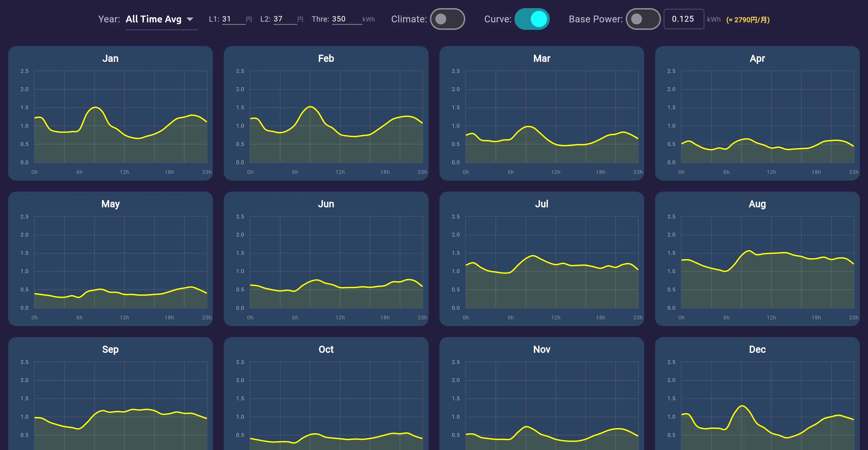This screenshot has height=450, width=868.
Task: Click the 1.5 y-axis label on Nov chart
Action: tap(455, 398)
